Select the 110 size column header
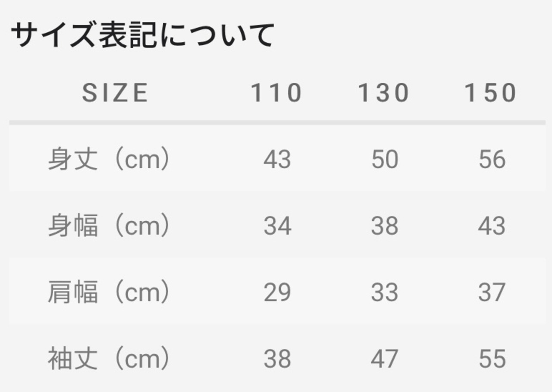Screen dimensions: 552x392 click(x=276, y=93)
